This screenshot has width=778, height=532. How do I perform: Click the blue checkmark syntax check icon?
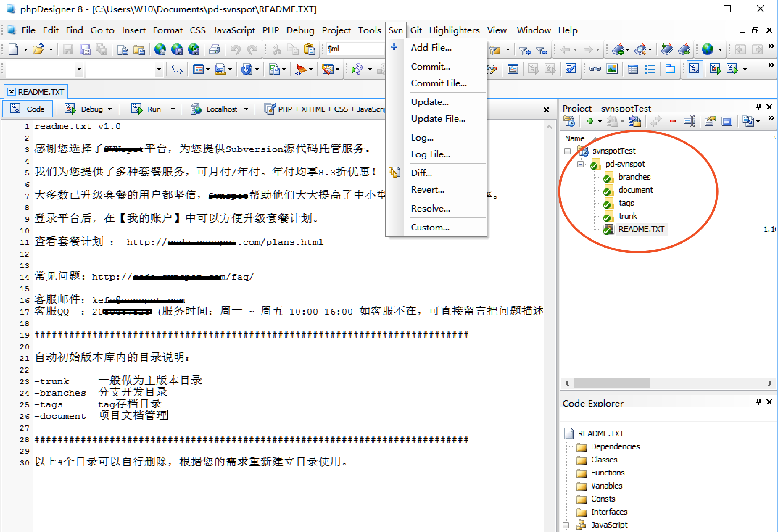point(571,68)
